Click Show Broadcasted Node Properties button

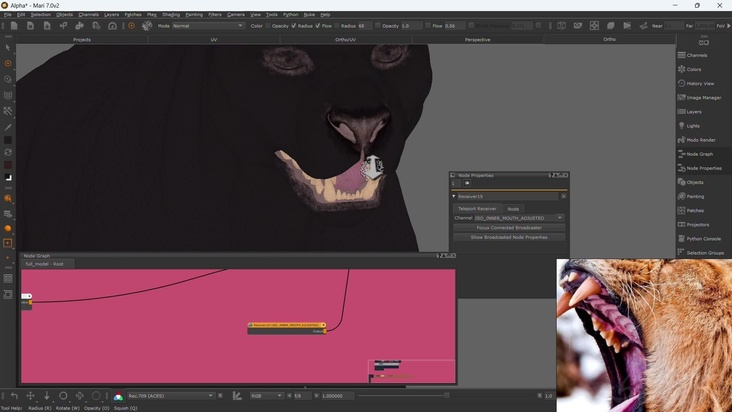509,237
